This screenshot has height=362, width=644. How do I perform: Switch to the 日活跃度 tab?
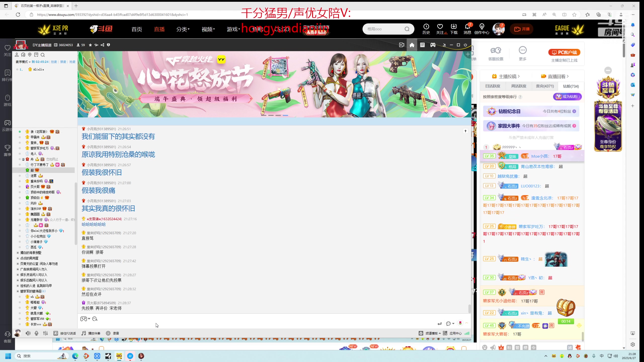[493, 86]
